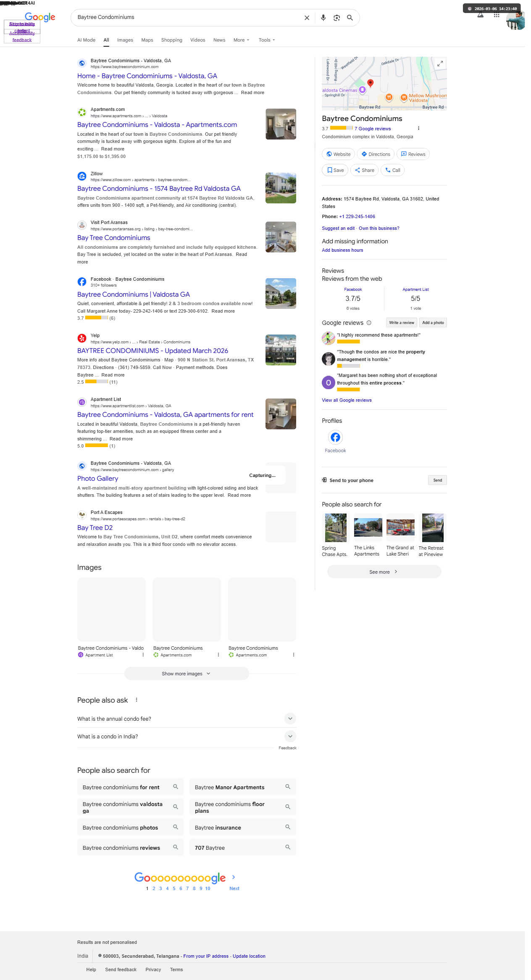Click the Share button

point(364,170)
